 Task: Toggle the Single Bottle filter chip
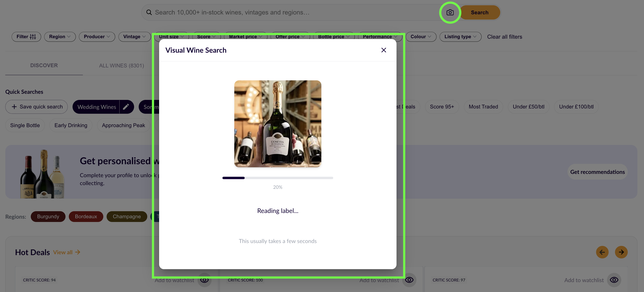(x=25, y=125)
